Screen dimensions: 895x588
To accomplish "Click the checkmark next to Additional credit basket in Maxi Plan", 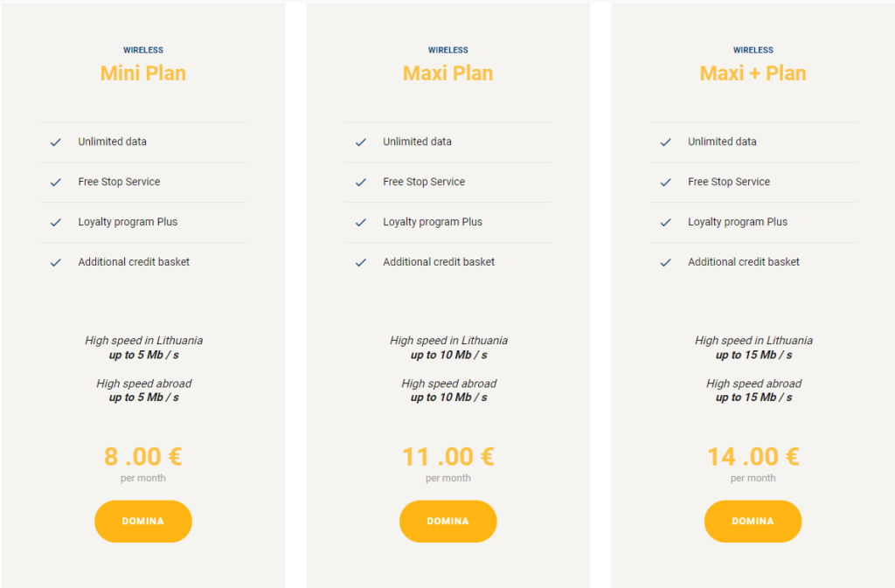I will [360, 261].
